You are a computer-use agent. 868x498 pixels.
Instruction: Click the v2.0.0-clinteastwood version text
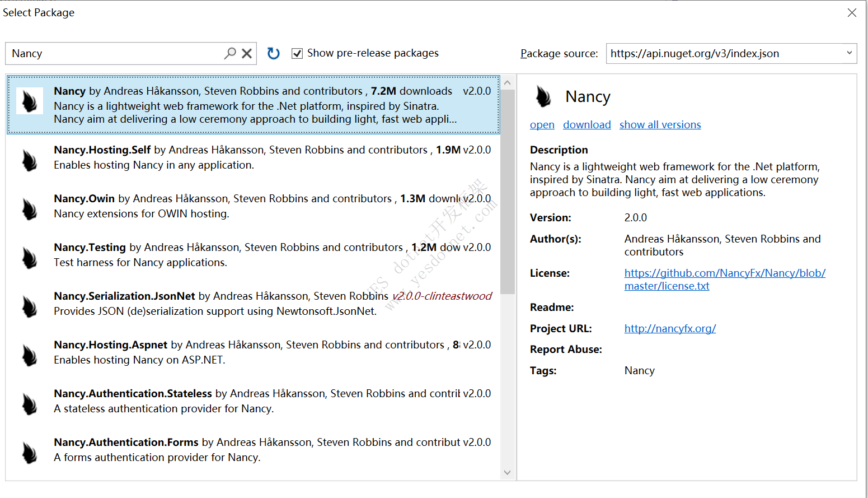pos(442,296)
